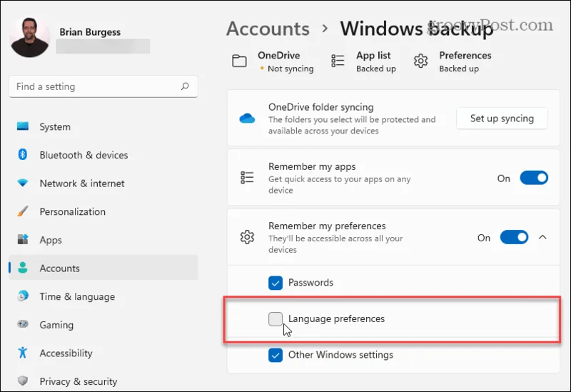The image size is (571, 392).
Task: Click the Bluetooth icon in sidebar
Action: click(x=23, y=154)
